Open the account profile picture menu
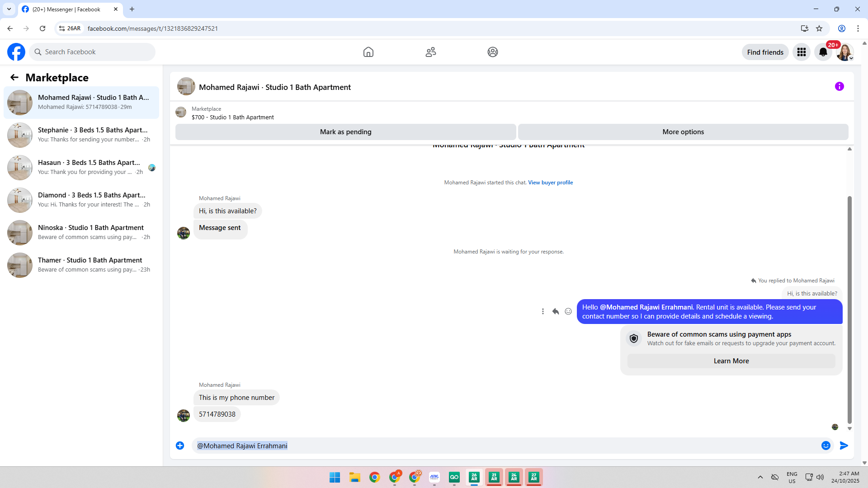 click(x=844, y=52)
